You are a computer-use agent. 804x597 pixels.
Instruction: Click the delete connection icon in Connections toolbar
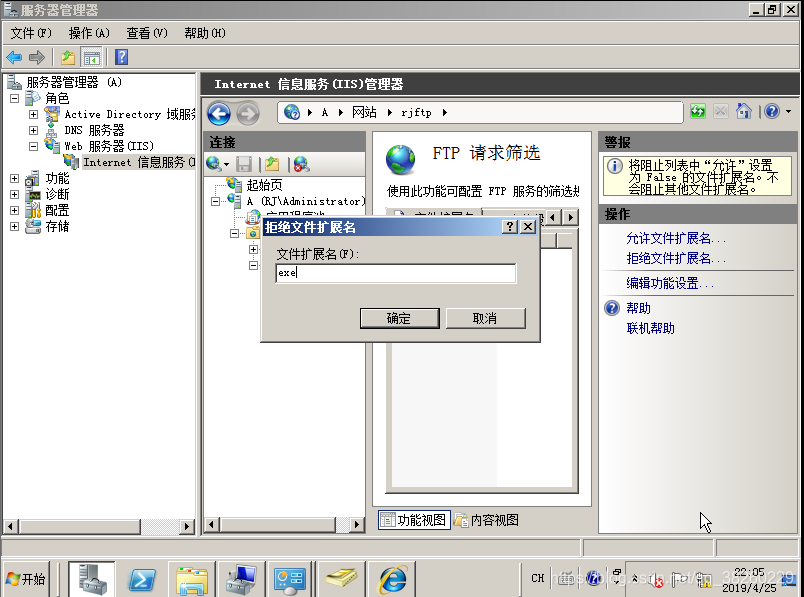[302, 164]
